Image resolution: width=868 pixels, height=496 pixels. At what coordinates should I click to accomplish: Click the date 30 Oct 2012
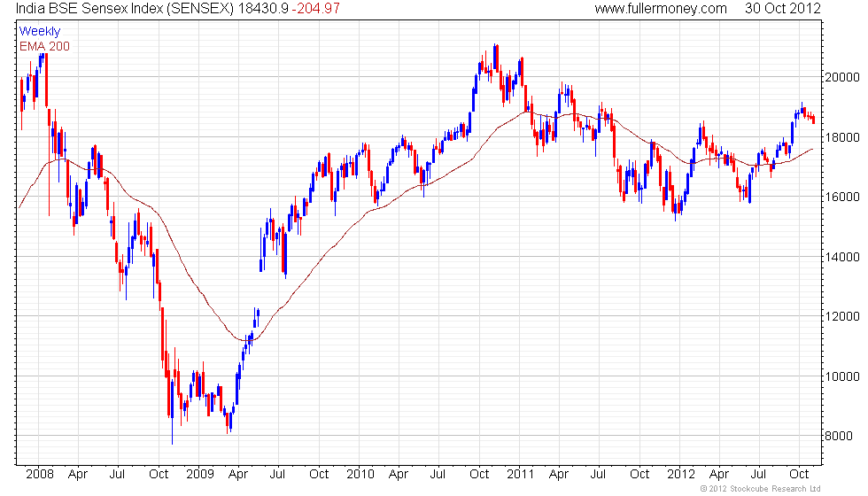point(782,8)
